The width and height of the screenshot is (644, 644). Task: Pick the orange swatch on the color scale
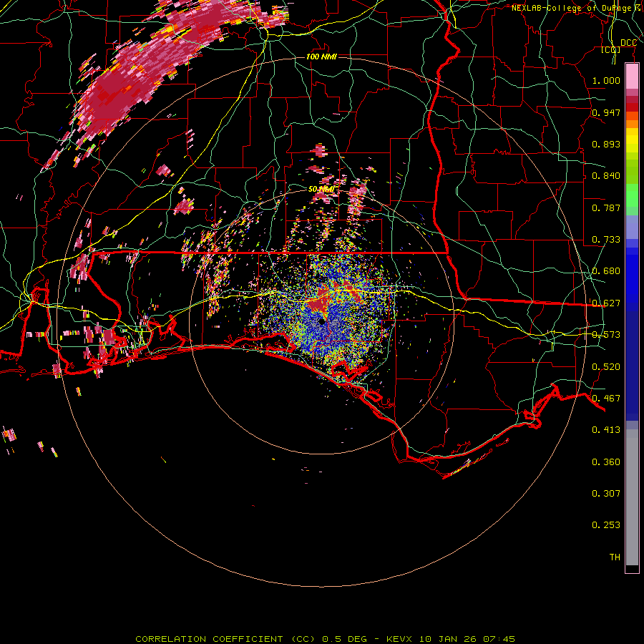632,124
